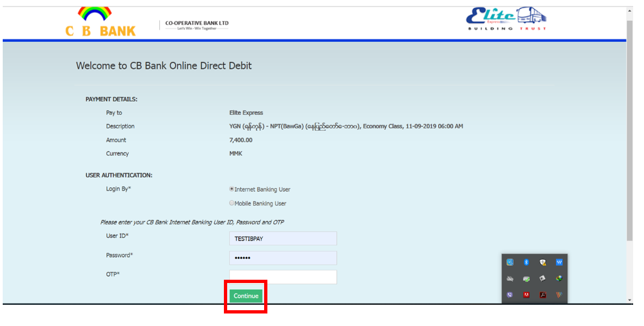
Task: Open Bluetooth icon in system tray
Action: pos(526,262)
